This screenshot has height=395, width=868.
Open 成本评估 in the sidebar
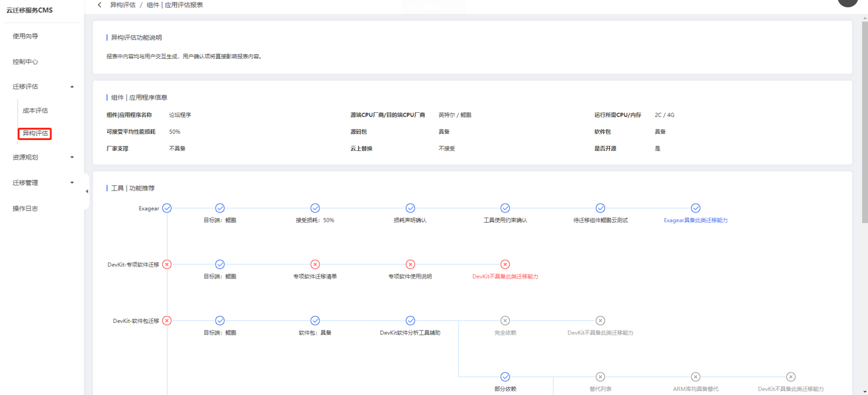coord(35,110)
